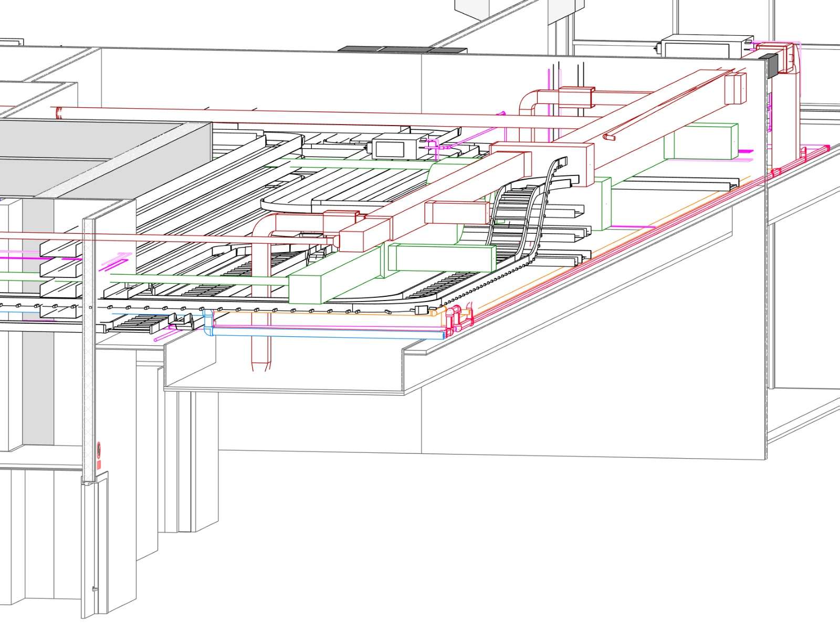
Task: Select the blue horizontal pipe below the cable tray
Action: [x=325, y=332]
